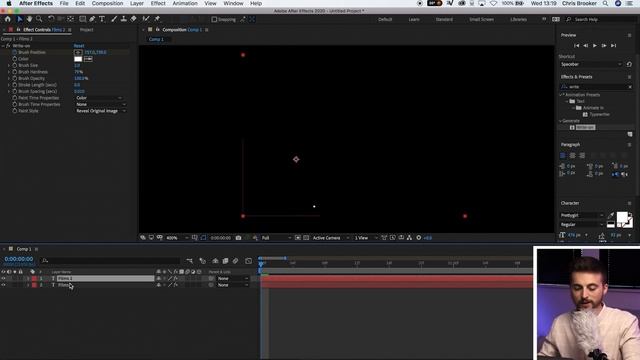
Task: Jump to the first frame in Preview
Action: (576, 46)
